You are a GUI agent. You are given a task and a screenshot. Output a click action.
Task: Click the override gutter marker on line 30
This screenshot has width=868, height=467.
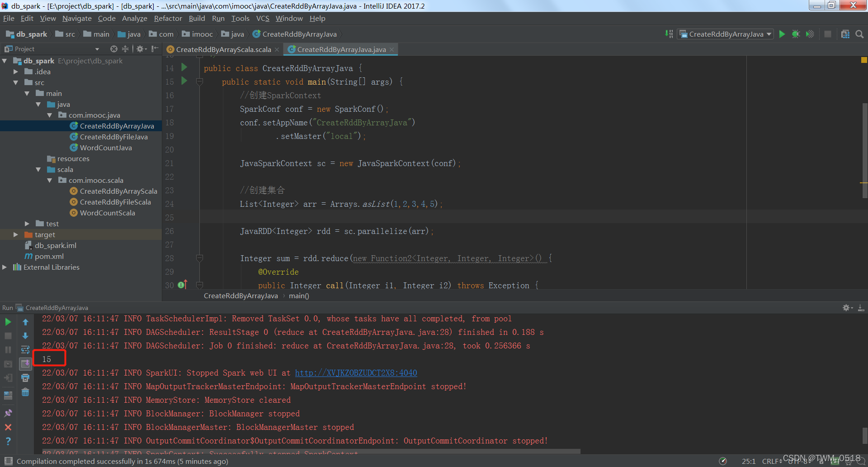(183, 285)
